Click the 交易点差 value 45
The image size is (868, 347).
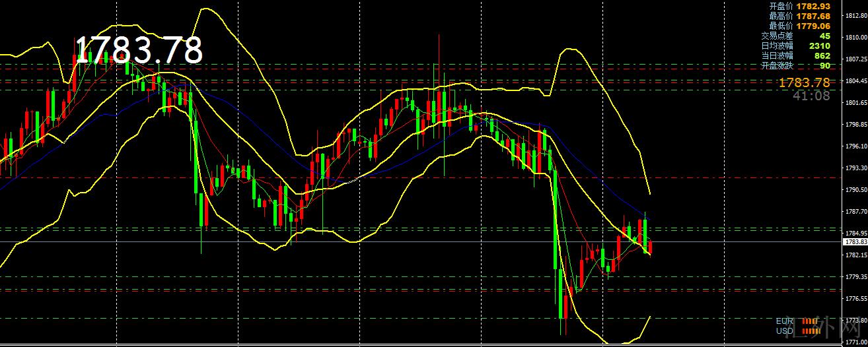pyautogui.click(x=824, y=36)
